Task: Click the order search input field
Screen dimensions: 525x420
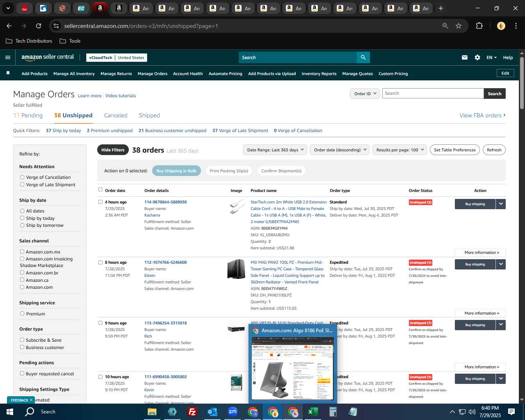Action: [x=433, y=94]
